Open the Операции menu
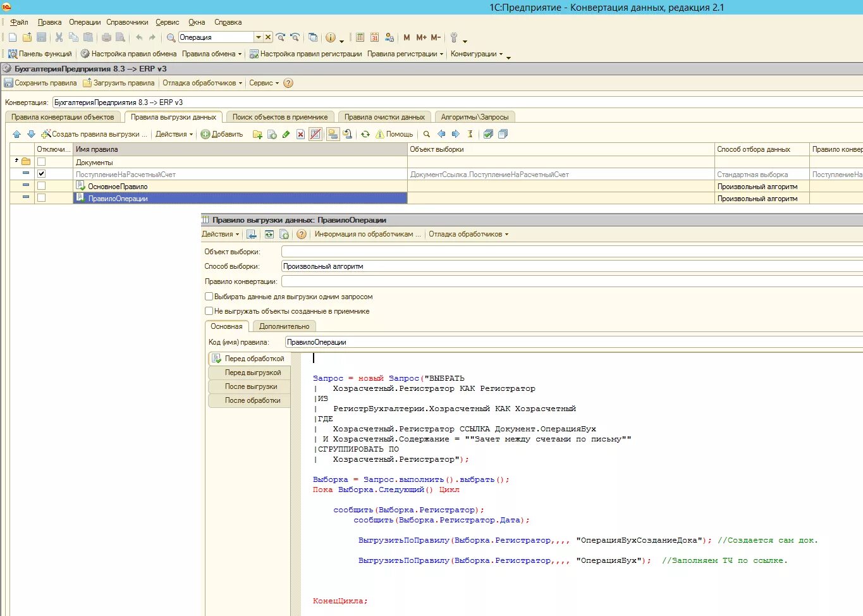 point(85,22)
